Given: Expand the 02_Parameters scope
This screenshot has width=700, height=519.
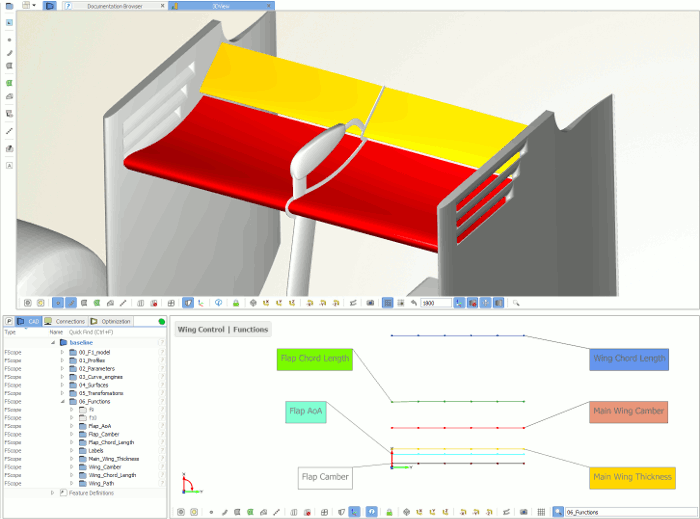Looking at the screenshot, I should click(x=62, y=368).
